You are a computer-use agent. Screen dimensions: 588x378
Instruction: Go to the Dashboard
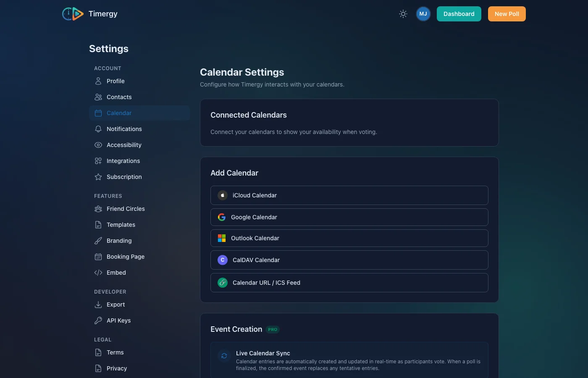pos(459,14)
